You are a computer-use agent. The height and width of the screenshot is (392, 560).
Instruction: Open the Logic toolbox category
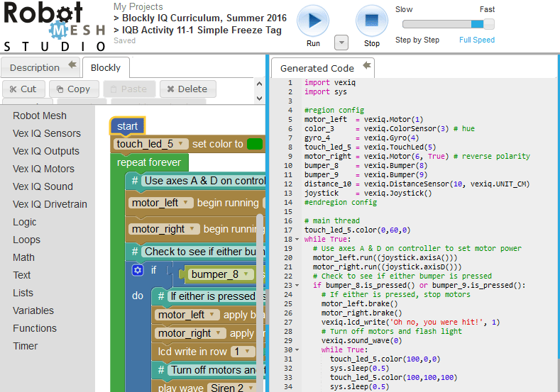click(x=25, y=222)
